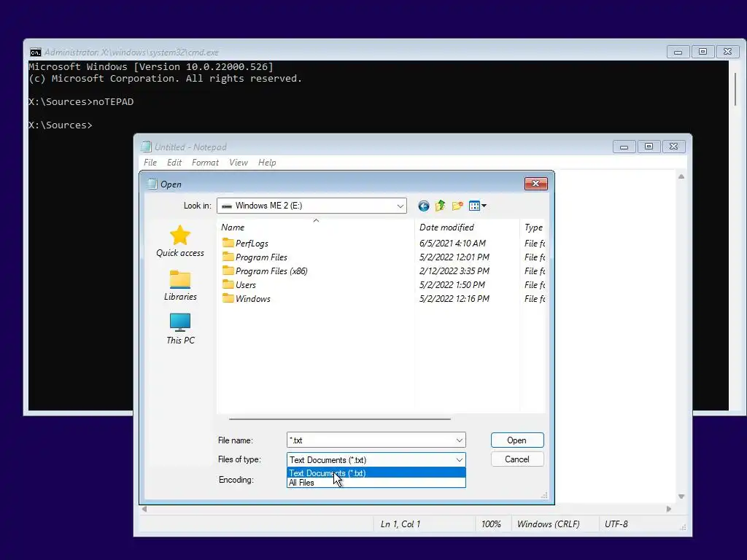The image size is (747, 560).
Task: Choose Text Documents (*.txt) list option
Action: tap(376, 472)
